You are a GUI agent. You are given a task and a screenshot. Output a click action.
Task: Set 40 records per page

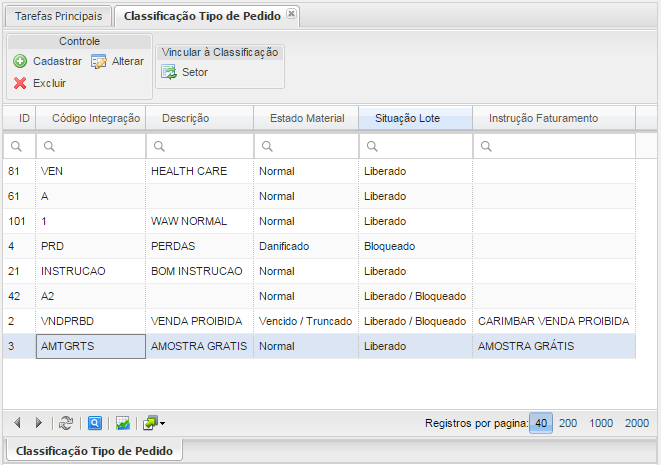[x=541, y=423]
